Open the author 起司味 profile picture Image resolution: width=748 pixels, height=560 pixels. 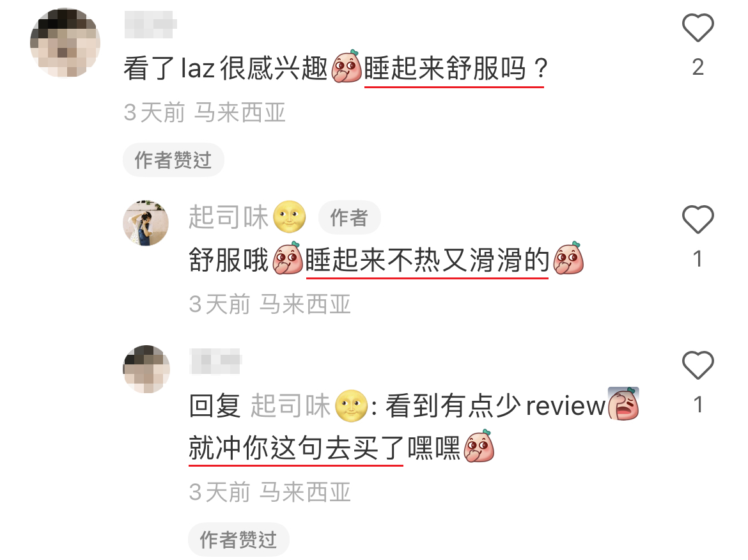[x=146, y=222]
